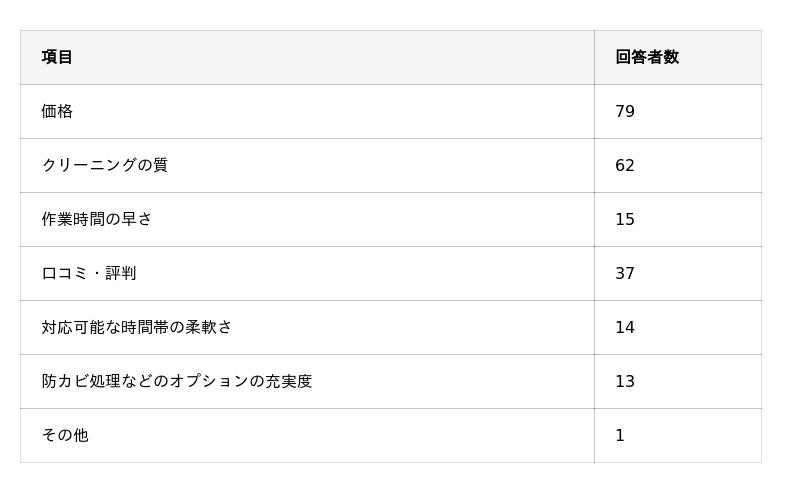Click the value 37 for 口コミ・評判

coord(625,273)
